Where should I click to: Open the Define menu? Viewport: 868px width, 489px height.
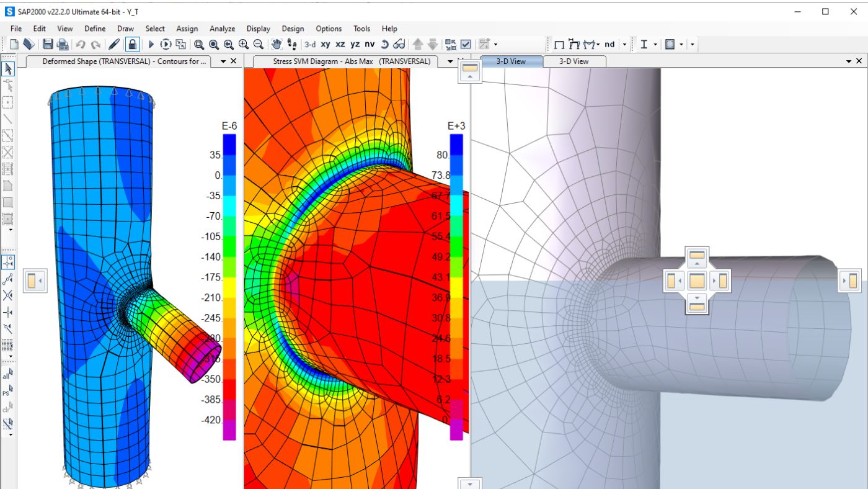coord(95,29)
